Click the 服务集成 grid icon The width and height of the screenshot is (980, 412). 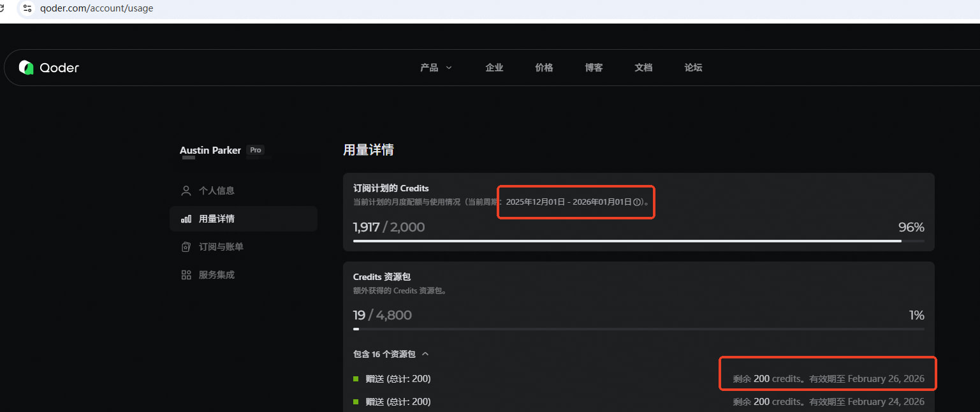[x=186, y=275]
